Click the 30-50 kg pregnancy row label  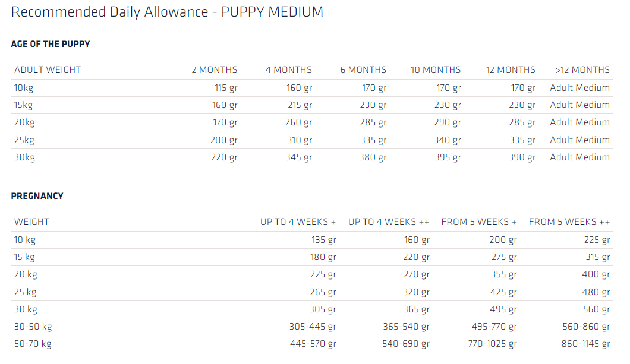[33, 327]
